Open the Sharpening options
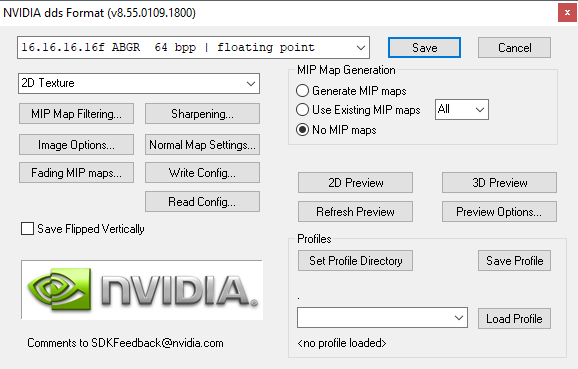 tap(202, 114)
